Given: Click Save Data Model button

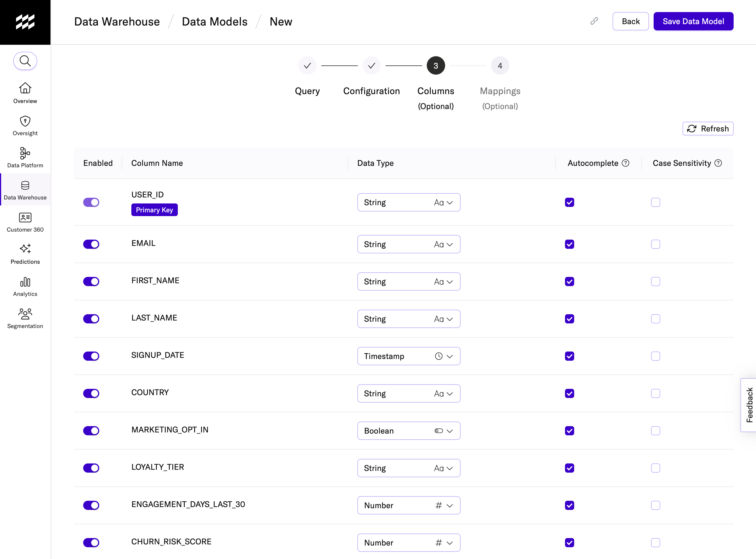Looking at the screenshot, I should pos(693,21).
